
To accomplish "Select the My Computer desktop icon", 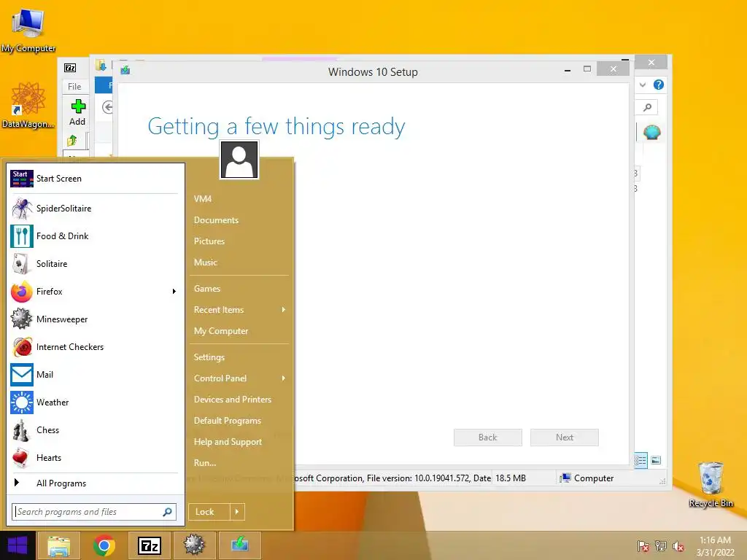I will point(28,29).
